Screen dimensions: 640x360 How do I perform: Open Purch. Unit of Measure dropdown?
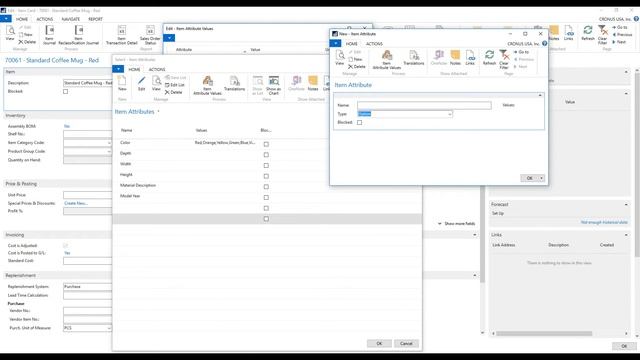(x=109, y=328)
